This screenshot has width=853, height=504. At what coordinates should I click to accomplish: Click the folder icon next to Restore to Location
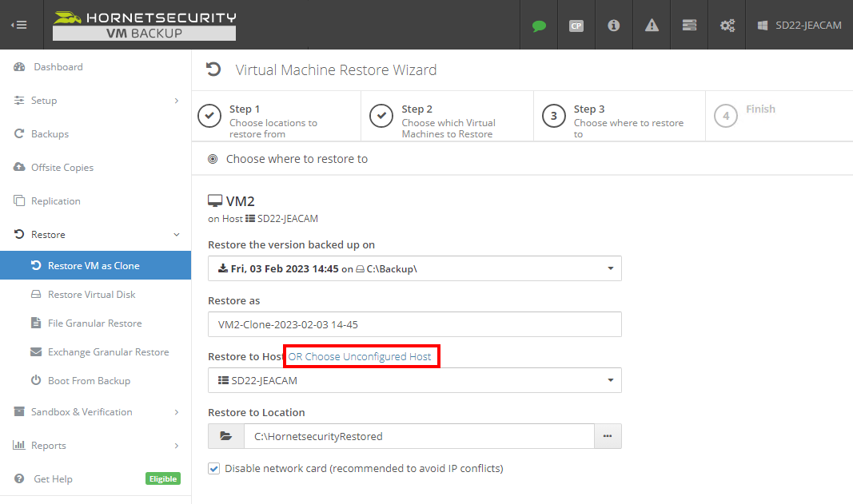pyautogui.click(x=225, y=436)
